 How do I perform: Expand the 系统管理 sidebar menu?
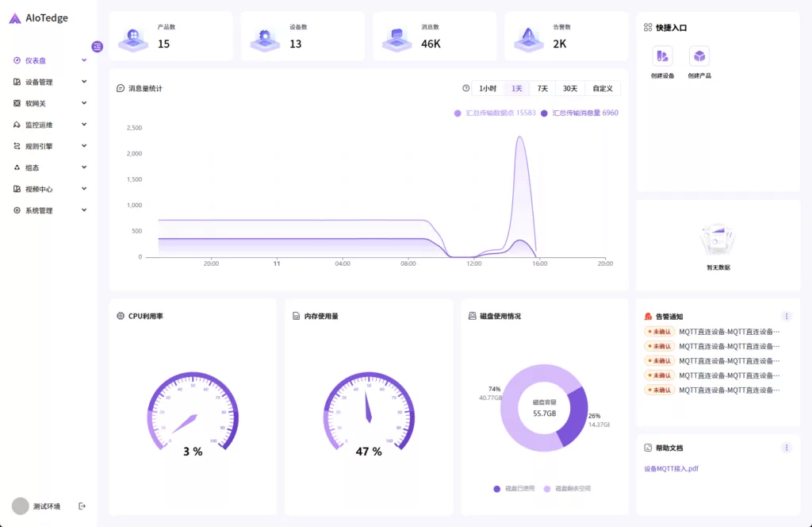[x=50, y=210]
